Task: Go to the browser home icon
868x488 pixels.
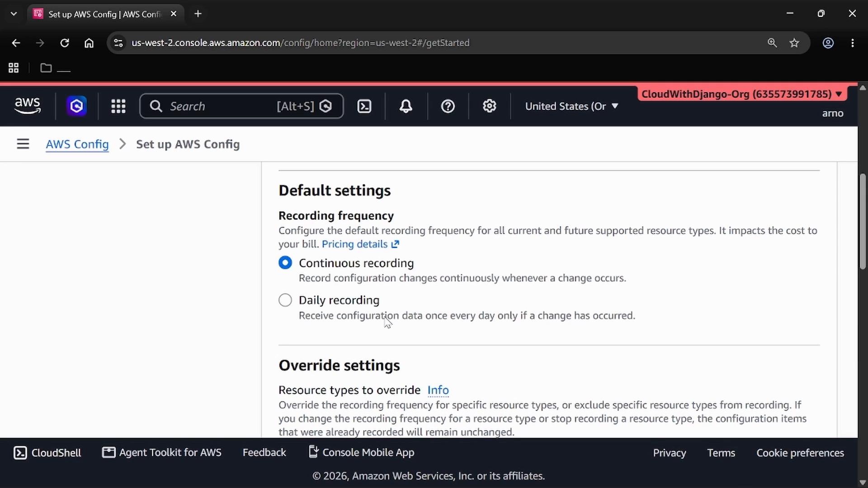Action: click(x=89, y=43)
